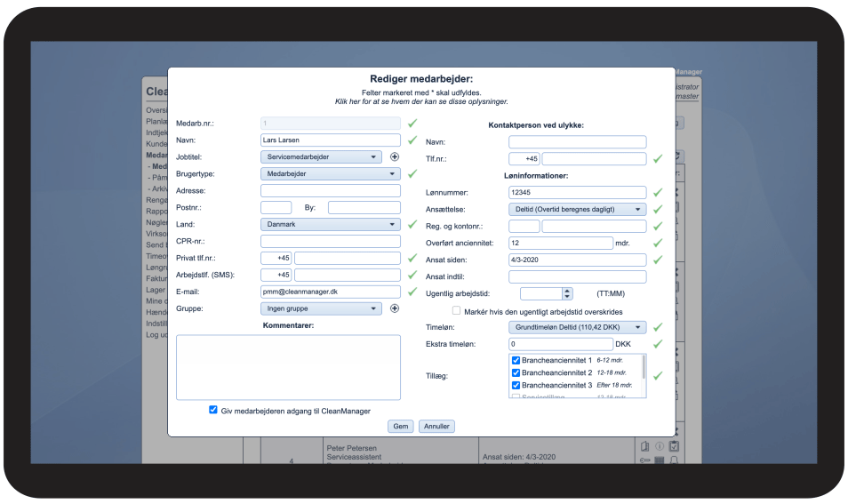Click 'Klik her' info link at top
848x504 pixels.
point(422,102)
